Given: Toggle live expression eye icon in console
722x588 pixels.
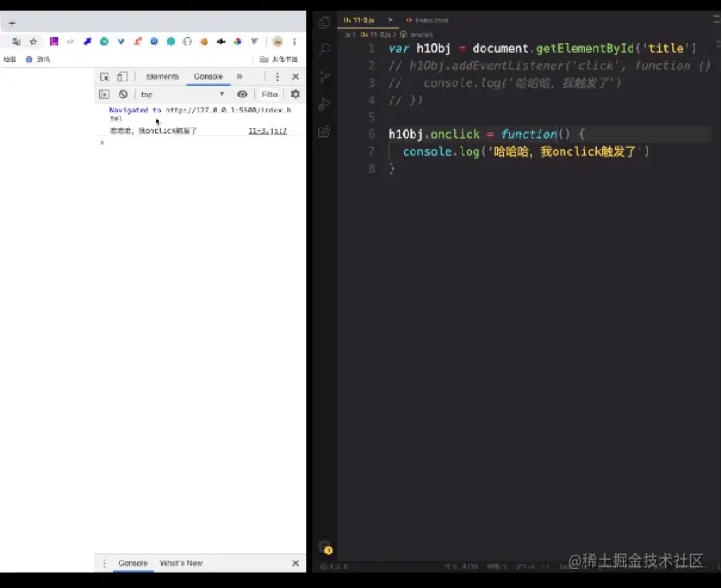Looking at the screenshot, I should coord(242,95).
